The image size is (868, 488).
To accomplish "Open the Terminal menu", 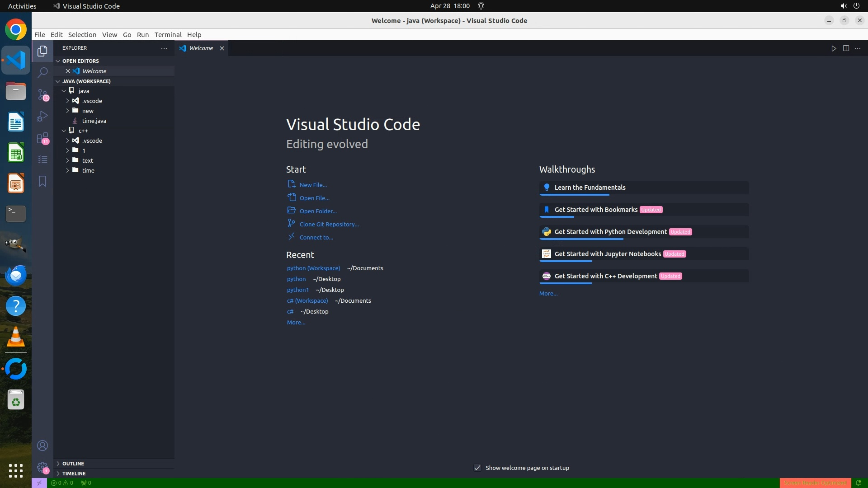I will (168, 35).
